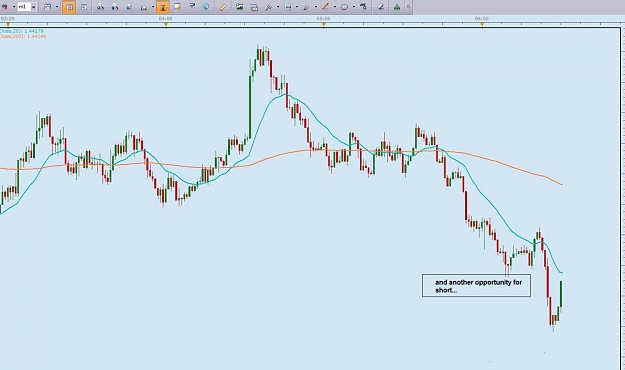This screenshot has height=370, width=625.
Task: Select the yellow ruler measure tool
Action: [223, 7]
